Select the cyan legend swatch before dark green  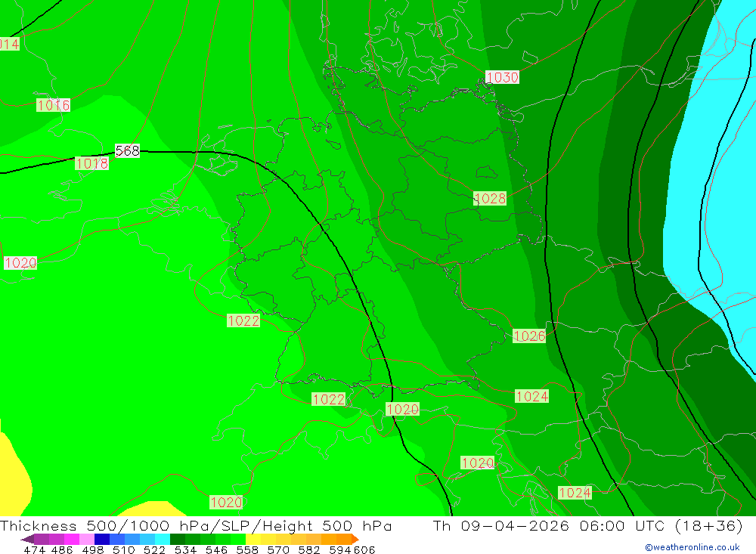click(162, 539)
